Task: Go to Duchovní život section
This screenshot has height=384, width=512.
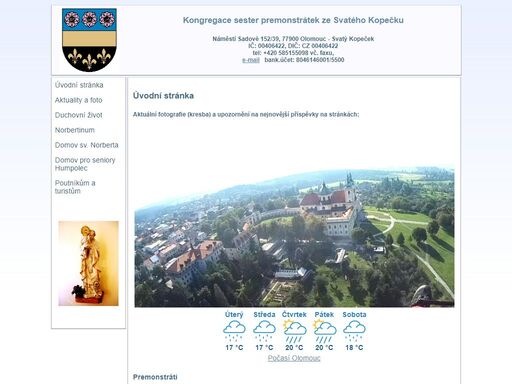Action: tap(78, 115)
